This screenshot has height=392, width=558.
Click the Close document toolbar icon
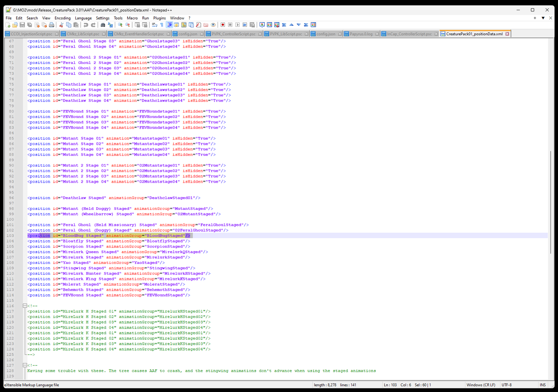37,25
